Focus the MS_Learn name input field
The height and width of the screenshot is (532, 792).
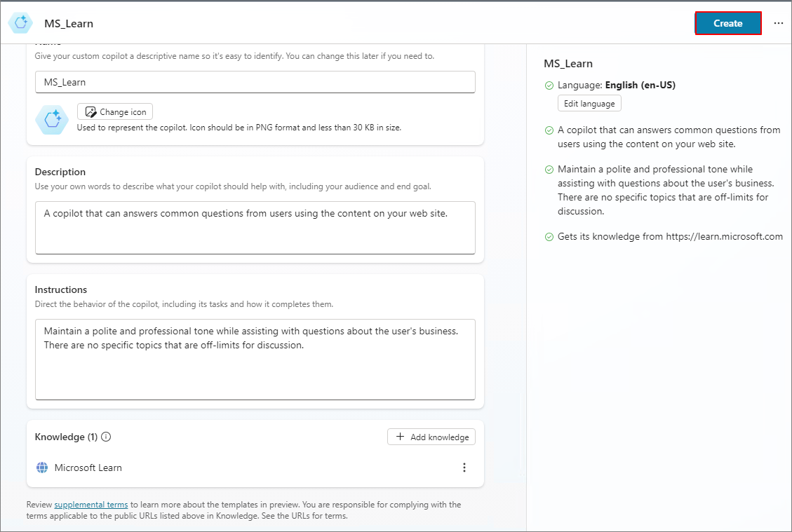pos(255,82)
